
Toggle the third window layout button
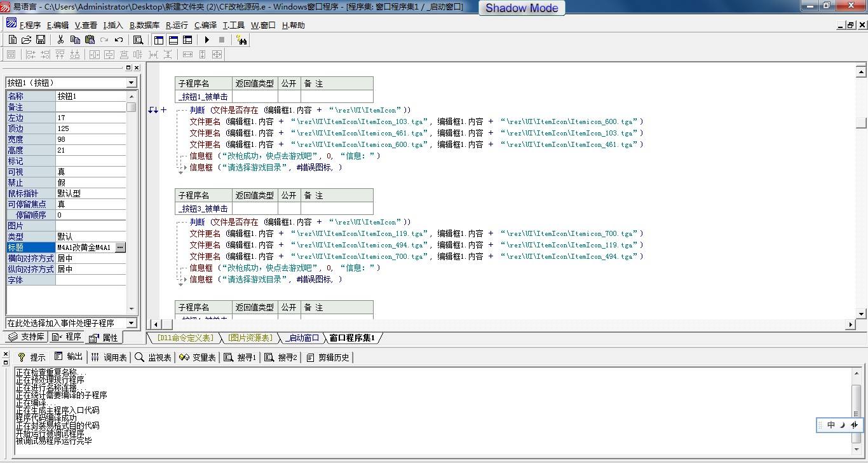click(x=187, y=39)
